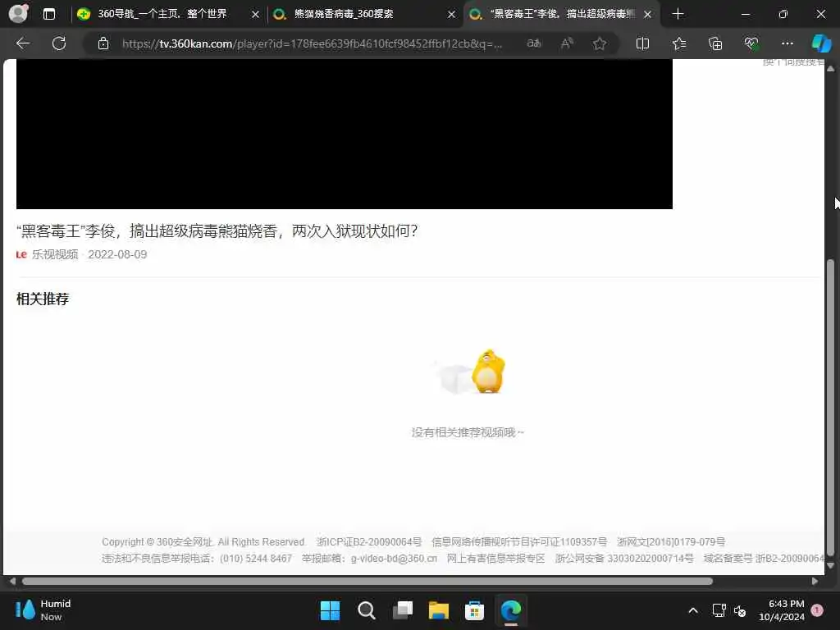Open the 浙网文[2016]0179-079号 link
The height and width of the screenshot is (630, 840).
coord(671,542)
